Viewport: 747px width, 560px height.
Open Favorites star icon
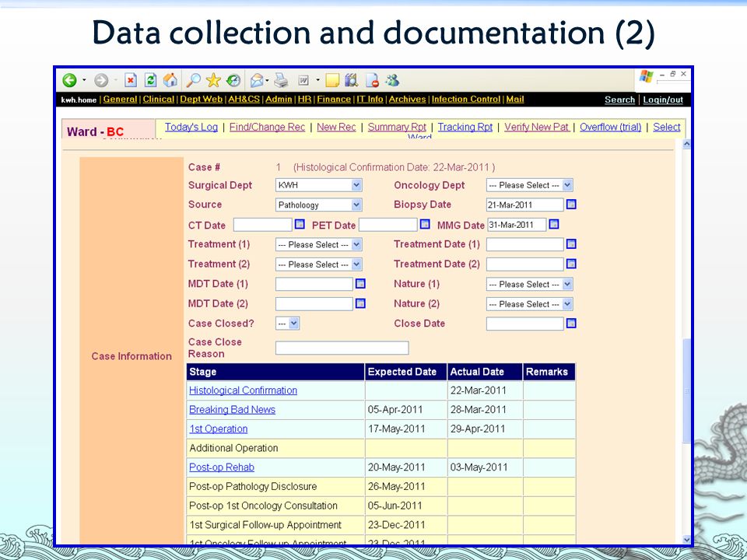pyautogui.click(x=213, y=80)
